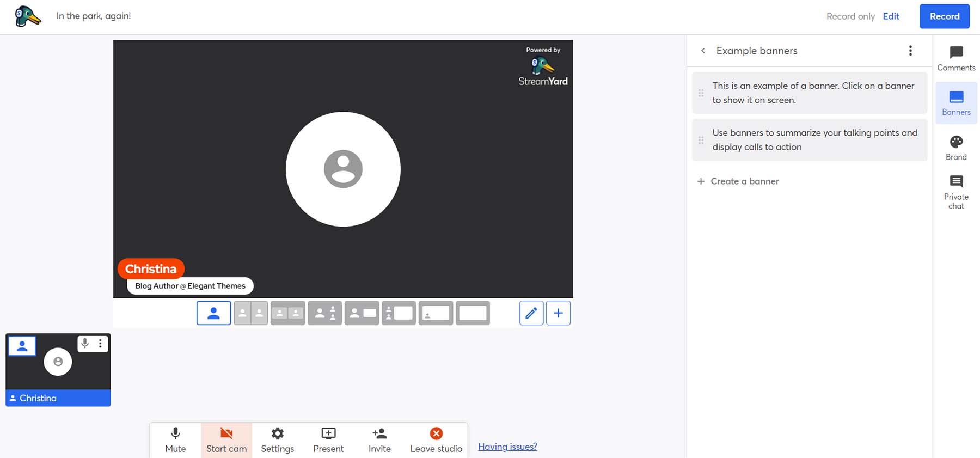
Task: Open the Having issues? link
Action: (x=507, y=447)
